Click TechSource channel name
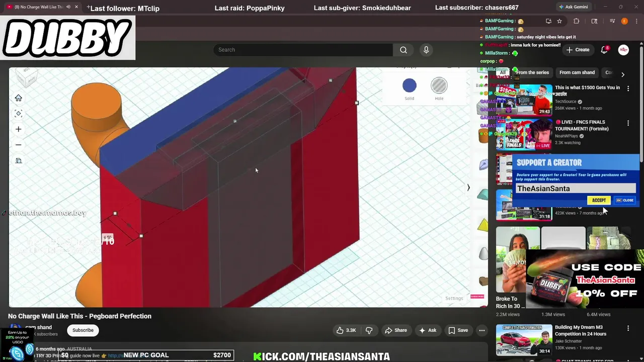 pos(566,102)
